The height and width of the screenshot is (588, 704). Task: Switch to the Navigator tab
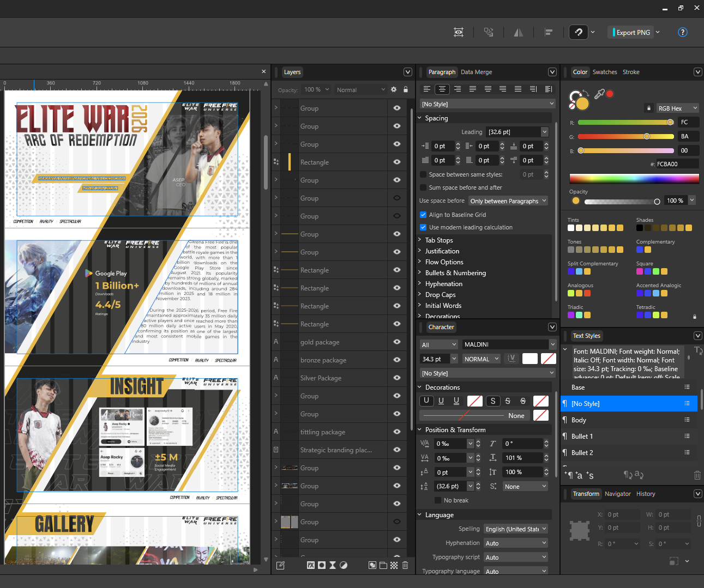(x=618, y=494)
